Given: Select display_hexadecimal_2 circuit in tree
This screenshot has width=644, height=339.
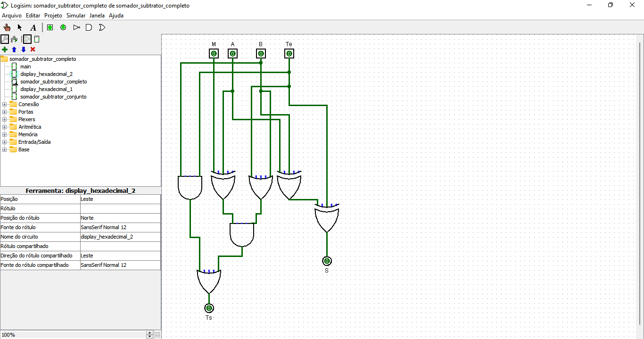Looking at the screenshot, I should (46, 74).
